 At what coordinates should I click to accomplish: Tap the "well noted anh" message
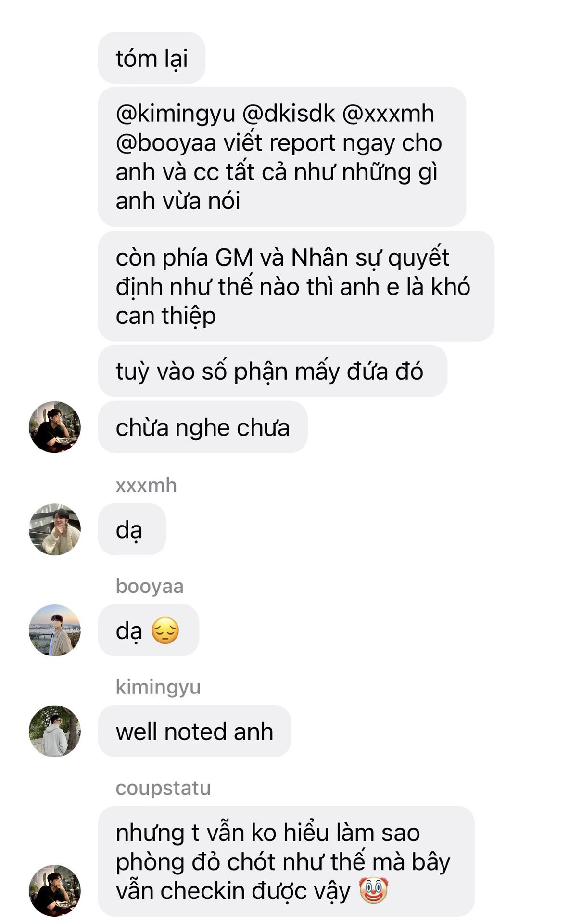(x=194, y=731)
